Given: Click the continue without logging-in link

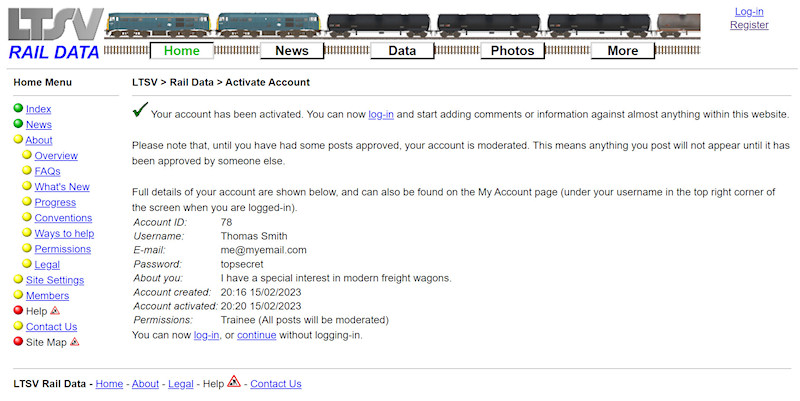Looking at the screenshot, I should pyautogui.click(x=256, y=335).
